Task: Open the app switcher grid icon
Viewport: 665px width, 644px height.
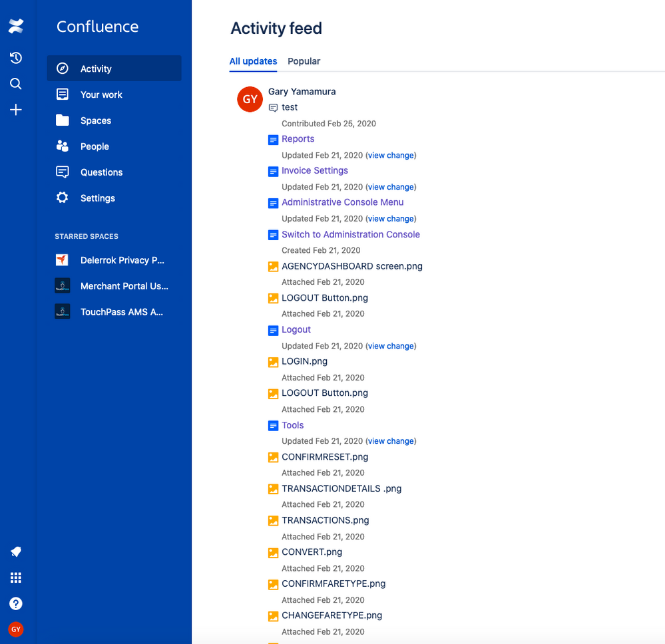Action: [16, 577]
